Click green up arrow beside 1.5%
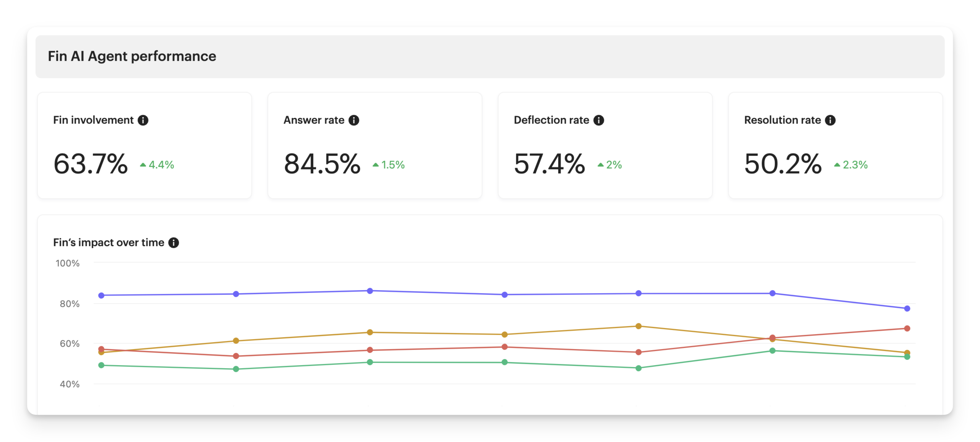 click(376, 165)
